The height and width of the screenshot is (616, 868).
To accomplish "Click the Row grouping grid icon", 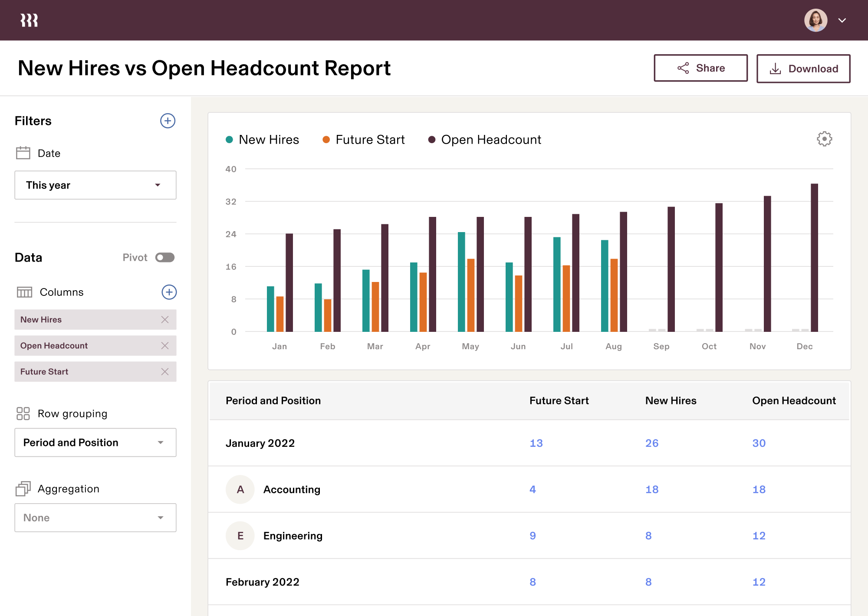I will 23,413.
